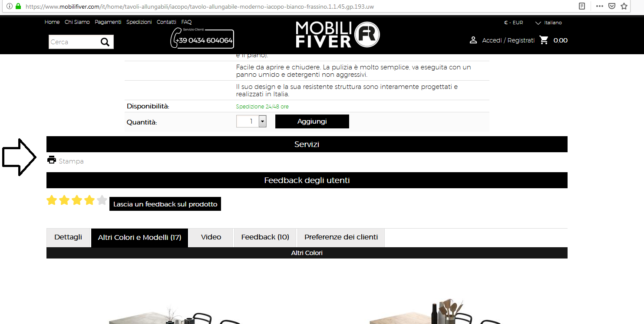The height and width of the screenshot is (324, 644).
Task: Click the Disponibilità label
Action: pos(148,106)
